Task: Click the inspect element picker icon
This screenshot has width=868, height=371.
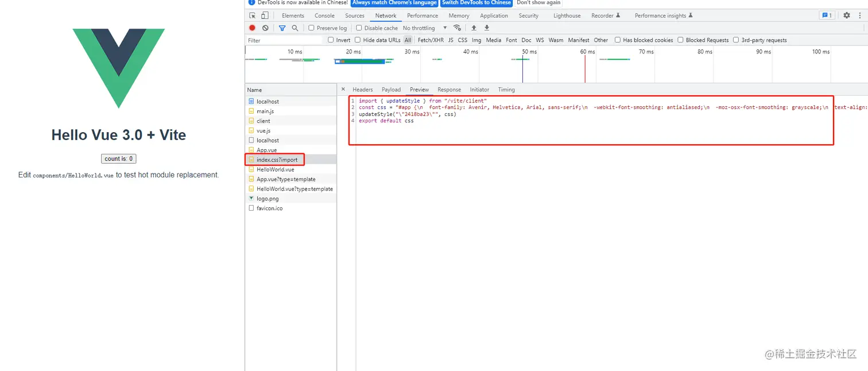Action: coord(252,16)
